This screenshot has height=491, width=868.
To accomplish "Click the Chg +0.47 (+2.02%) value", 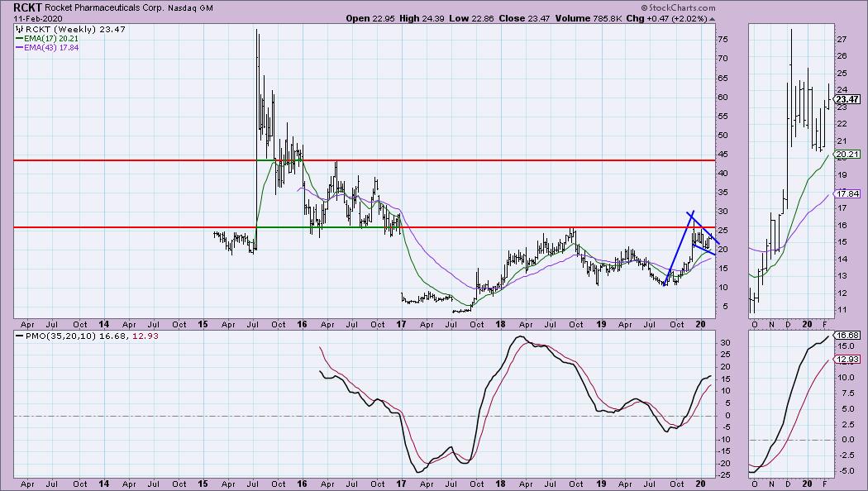I will pyautogui.click(x=666, y=18).
